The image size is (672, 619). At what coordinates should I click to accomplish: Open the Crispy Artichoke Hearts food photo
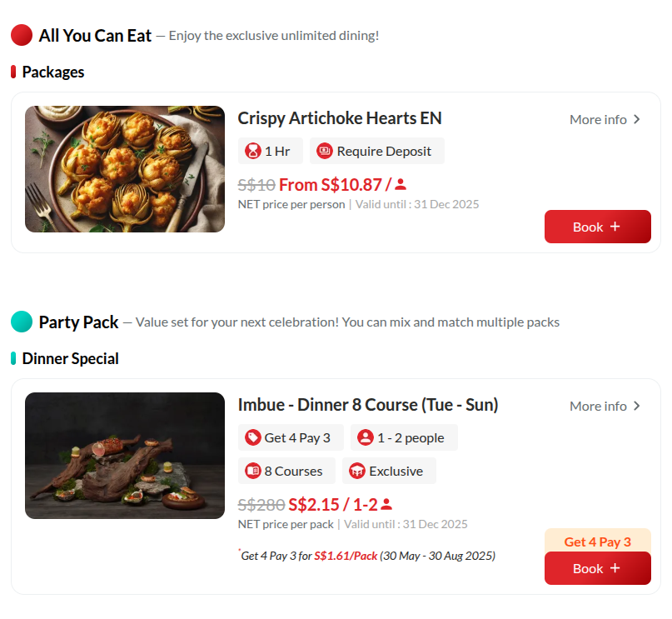coord(125,169)
